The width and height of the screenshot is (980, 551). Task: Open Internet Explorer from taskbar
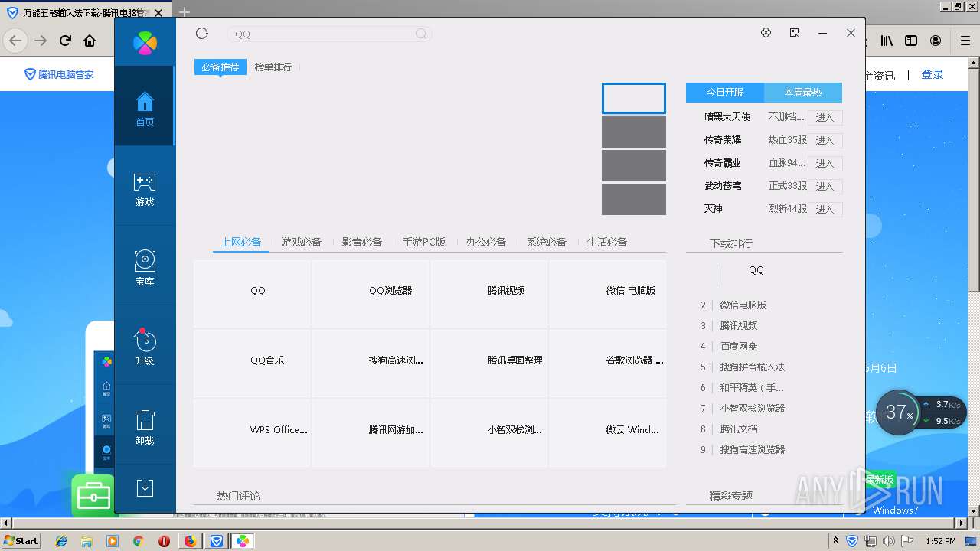61,541
